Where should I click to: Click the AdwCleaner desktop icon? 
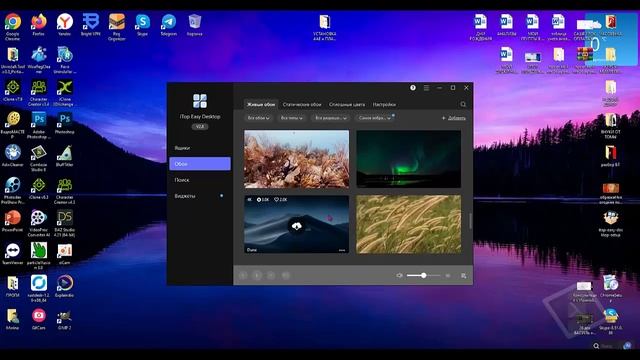coord(13,156)
